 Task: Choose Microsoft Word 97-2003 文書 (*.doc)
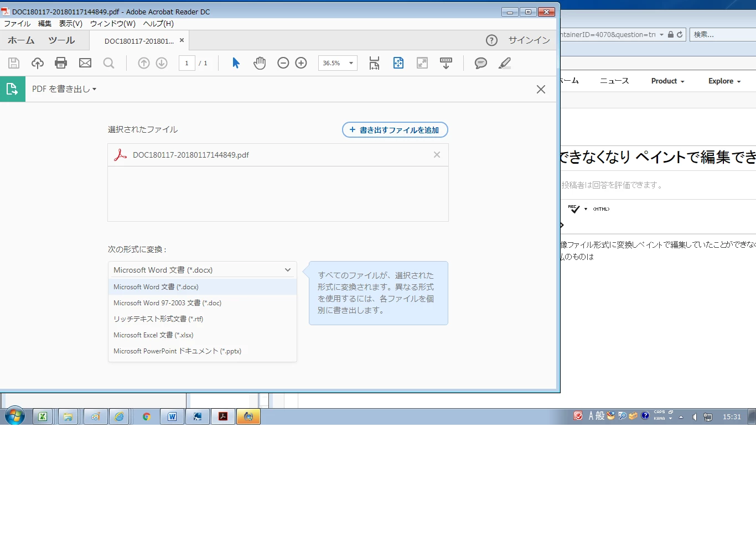203,303
